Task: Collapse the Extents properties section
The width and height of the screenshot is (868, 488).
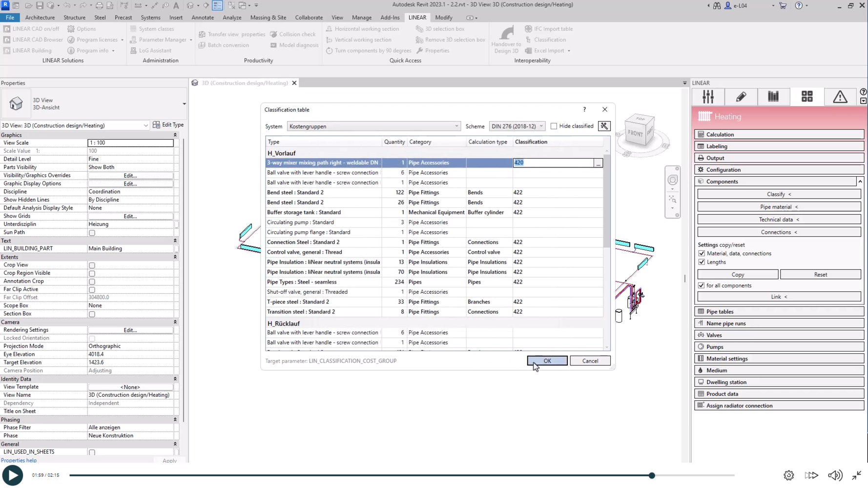Action: (x=175, y=257)
